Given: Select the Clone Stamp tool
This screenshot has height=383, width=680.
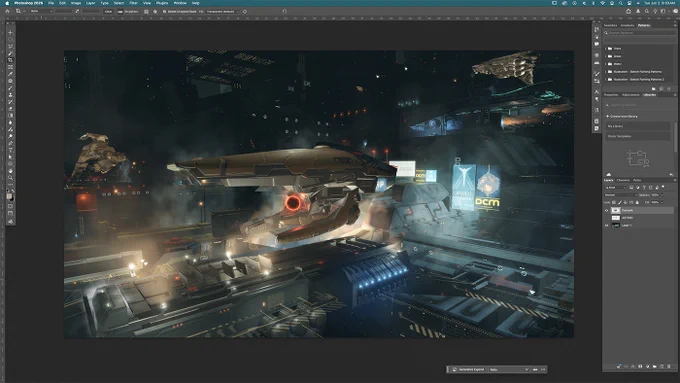Looking at the screenshot, I should click(10, 94).
